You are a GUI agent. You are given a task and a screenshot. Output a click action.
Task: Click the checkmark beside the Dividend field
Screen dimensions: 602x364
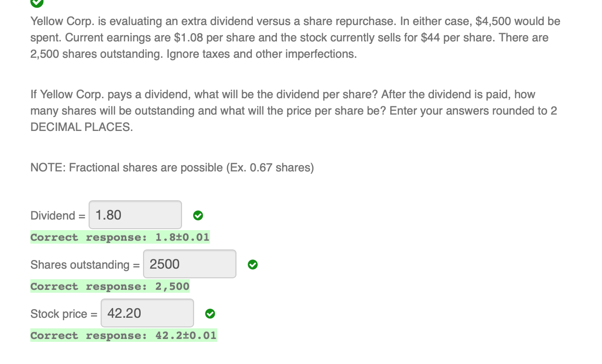click(x=198, y=216)
